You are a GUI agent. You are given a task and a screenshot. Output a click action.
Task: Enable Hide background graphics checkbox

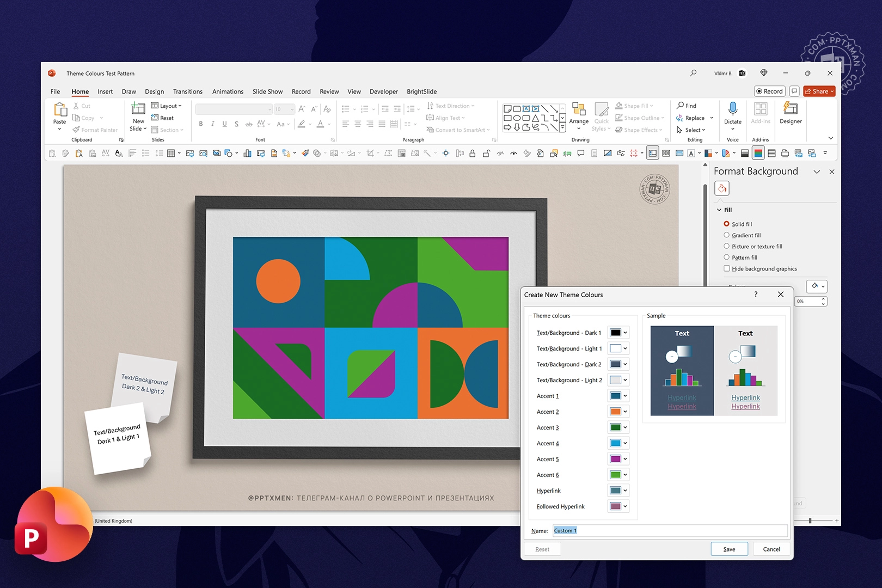click(726, 268)
